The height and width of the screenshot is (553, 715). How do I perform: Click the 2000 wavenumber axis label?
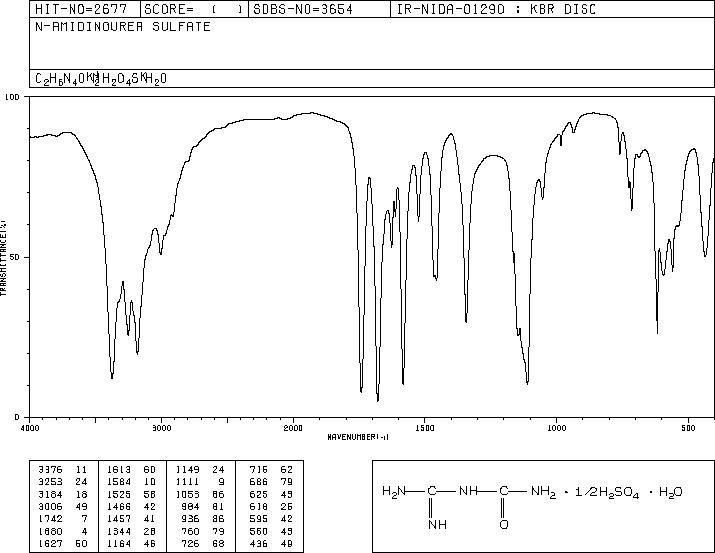[293, 428]
